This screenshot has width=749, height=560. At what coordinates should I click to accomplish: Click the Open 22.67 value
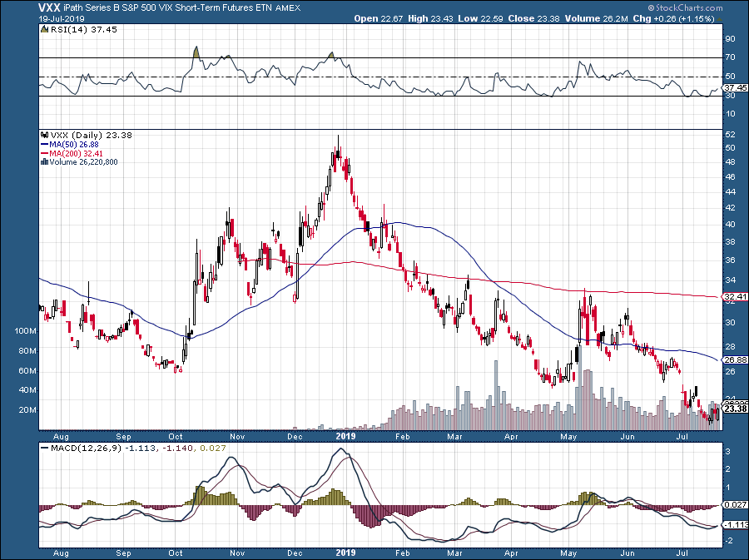[x=379, y=18]
